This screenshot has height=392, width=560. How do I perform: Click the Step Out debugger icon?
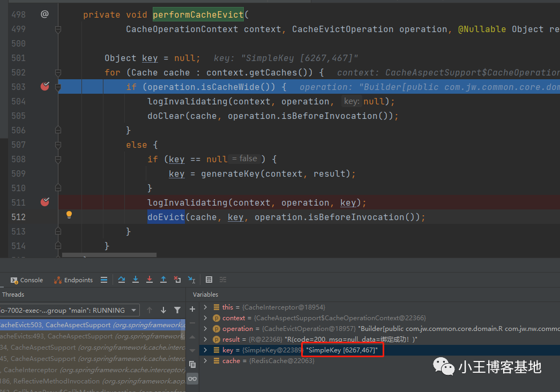pyautogui.click(x=163, y=280)
